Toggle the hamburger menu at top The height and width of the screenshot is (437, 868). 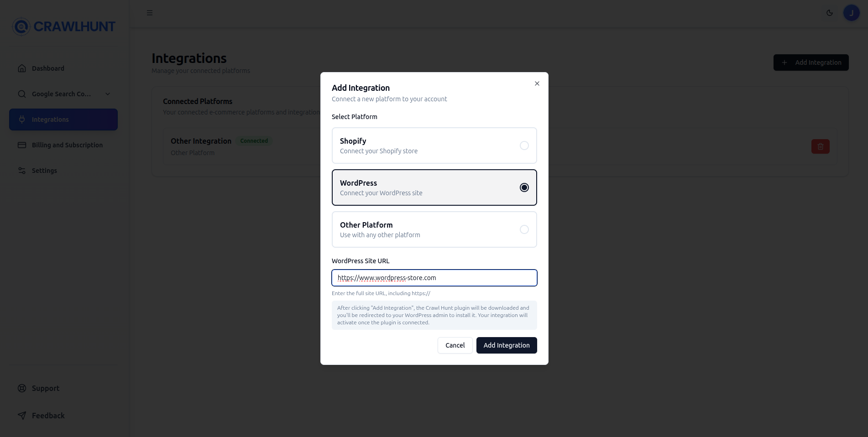149,12
